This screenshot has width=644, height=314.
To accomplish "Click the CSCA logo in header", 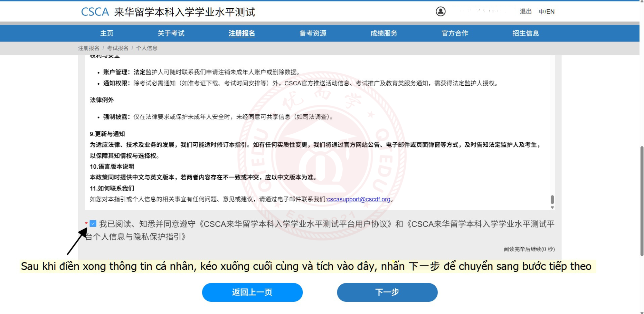I will (x=95, y=12).
